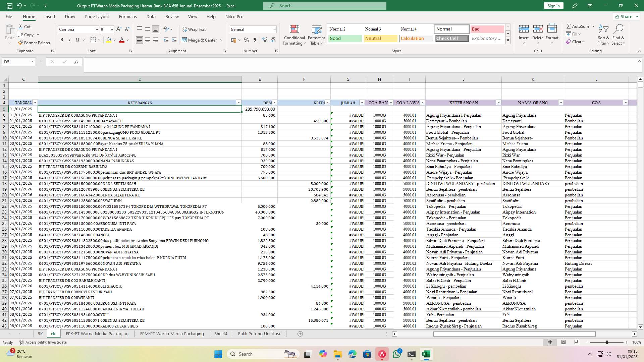Switch to the Formulas ribbon tab
Image resolution: width=644 pixels, height=362 pixels.
click(x=128, y=16)
